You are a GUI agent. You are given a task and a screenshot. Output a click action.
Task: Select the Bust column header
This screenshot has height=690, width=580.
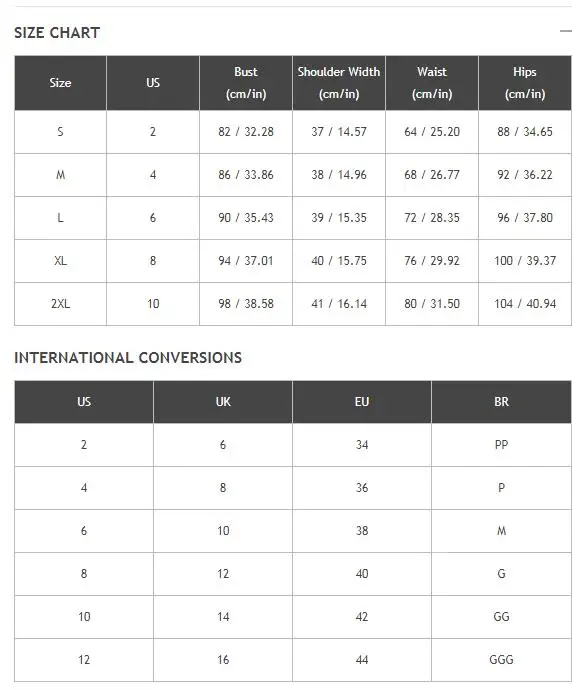[246, 83]
